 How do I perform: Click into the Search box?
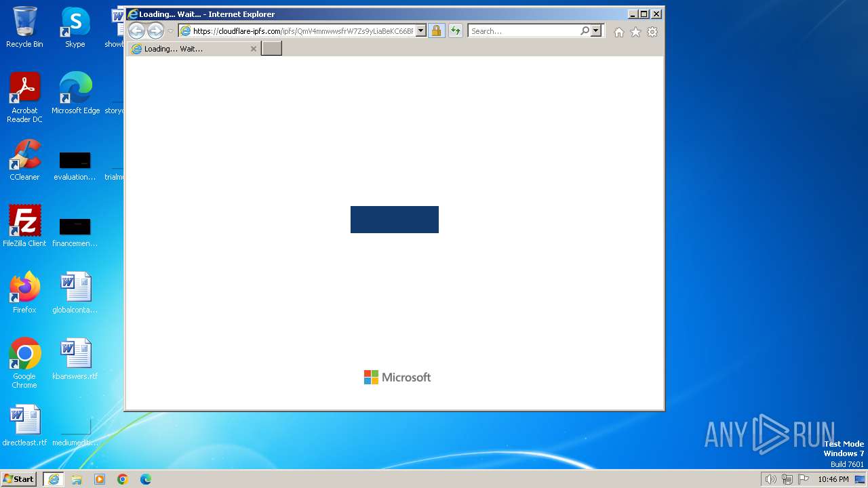point(523,30)
